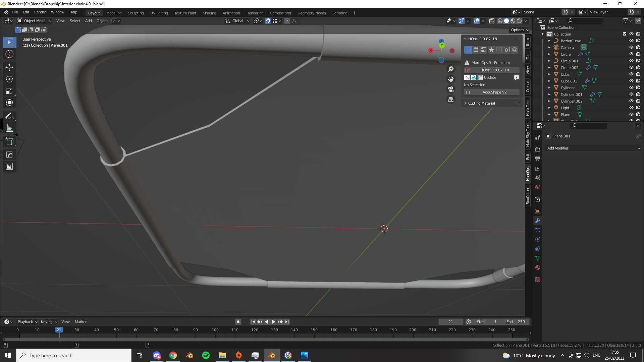Switch to the Shading workspace tab
This screenshot has height=362, width=644.
point(209,13)
